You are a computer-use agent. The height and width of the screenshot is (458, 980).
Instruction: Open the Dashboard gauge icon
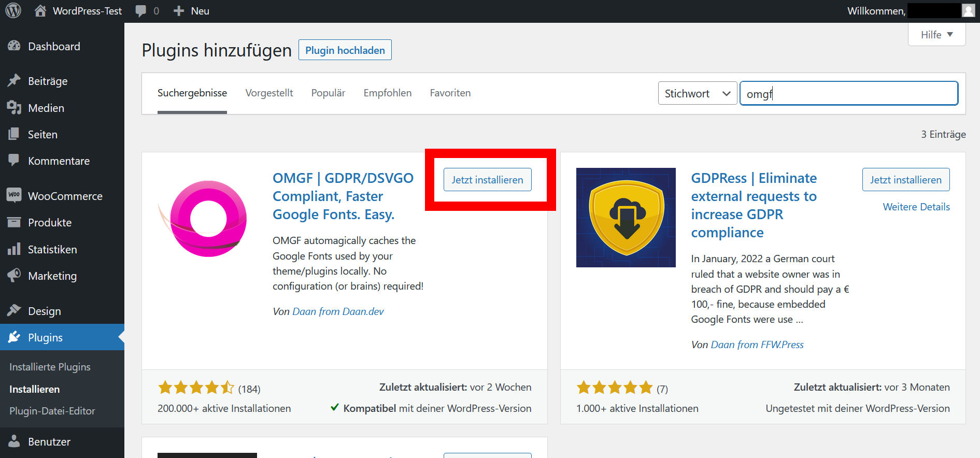point(14,46)
